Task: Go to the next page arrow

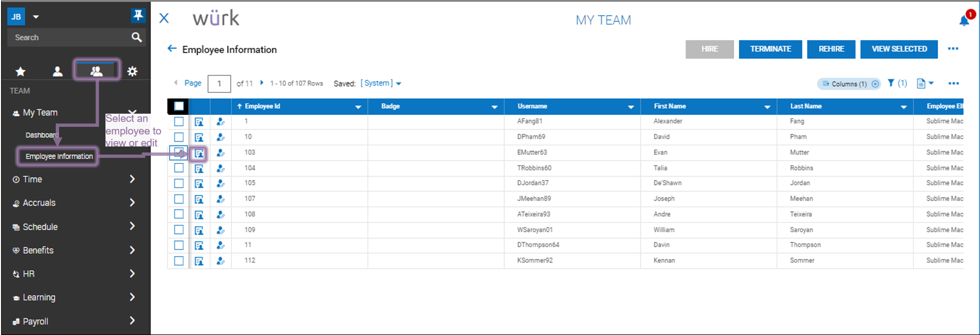Action: (x=261, y=83)
